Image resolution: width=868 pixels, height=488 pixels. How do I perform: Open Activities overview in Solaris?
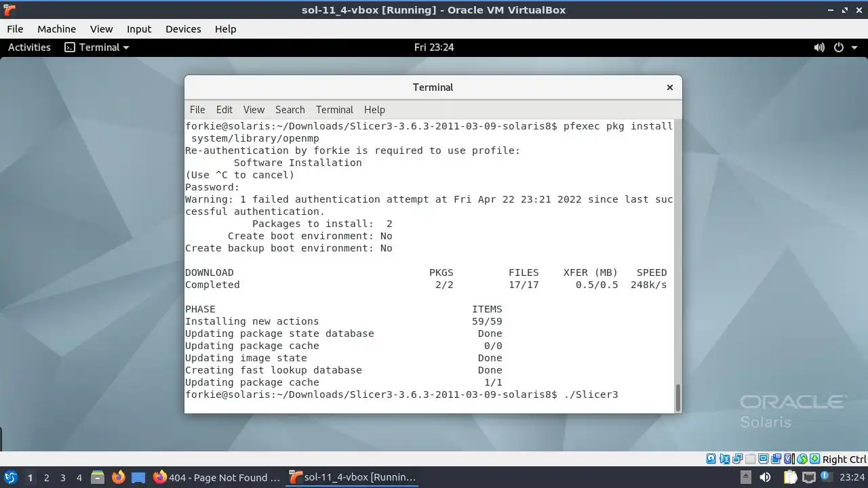[x=29, y=47]
